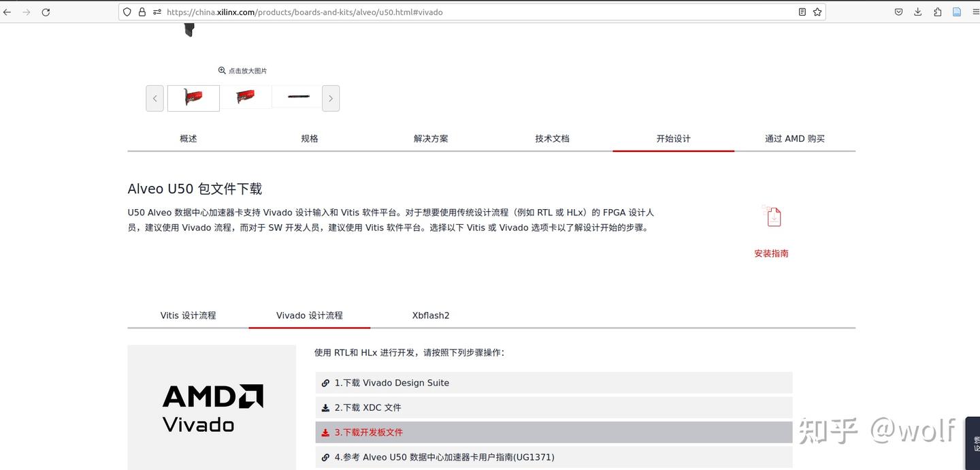
Task: Bookmark the page with the star icon
Action: [817, 12]
